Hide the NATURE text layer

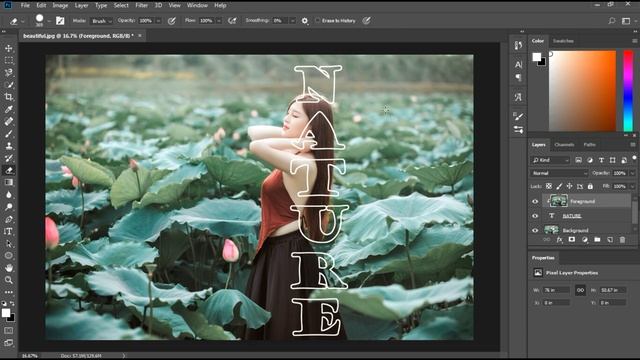tap(535, 216)
